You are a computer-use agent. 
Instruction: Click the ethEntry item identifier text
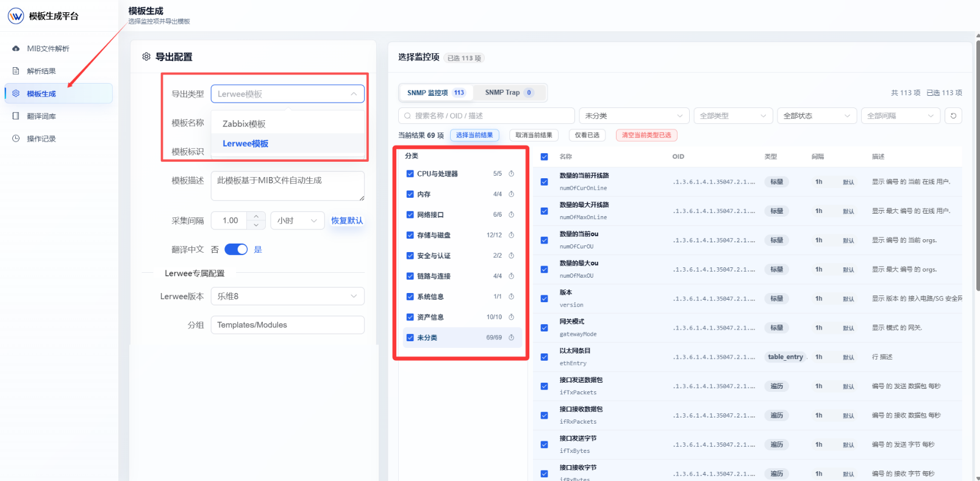pos(573,363)
